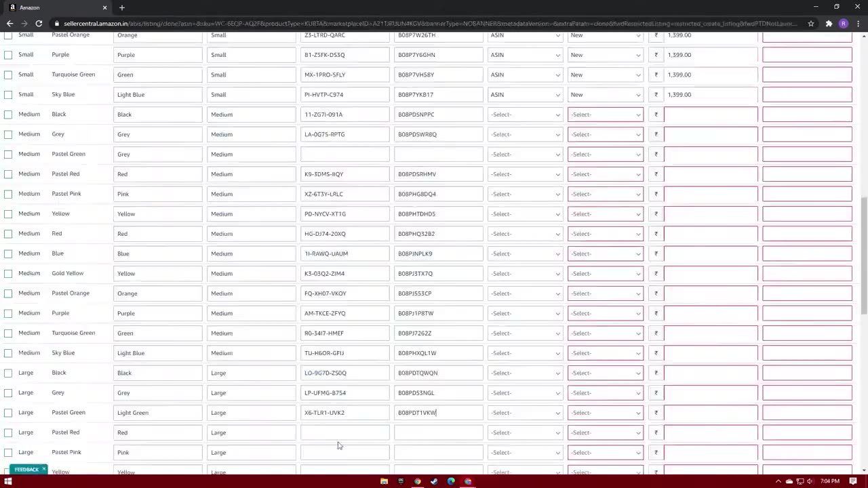
Task: Click the address bar URL
Action: point(430,23)
